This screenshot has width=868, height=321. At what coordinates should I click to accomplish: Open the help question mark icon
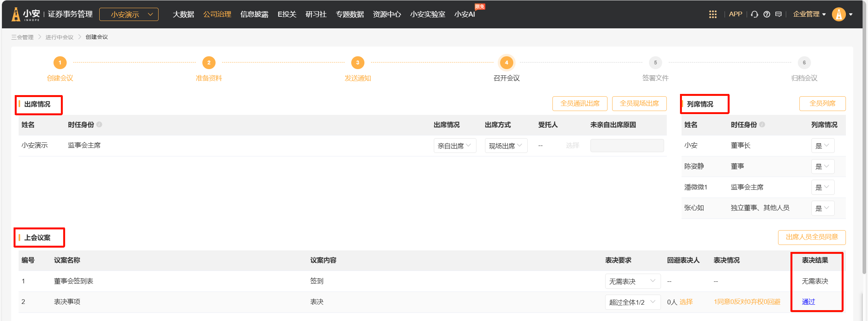click(766, 14)
